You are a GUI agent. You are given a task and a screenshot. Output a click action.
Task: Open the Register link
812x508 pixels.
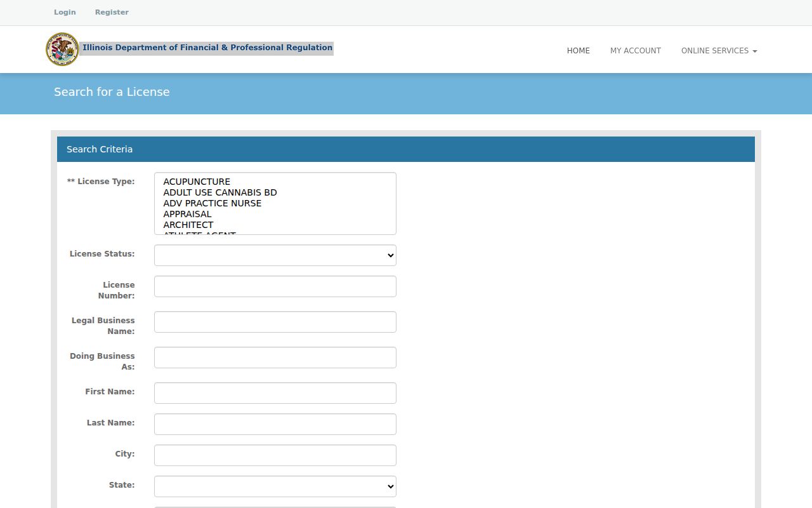click(x=112, y=12)
